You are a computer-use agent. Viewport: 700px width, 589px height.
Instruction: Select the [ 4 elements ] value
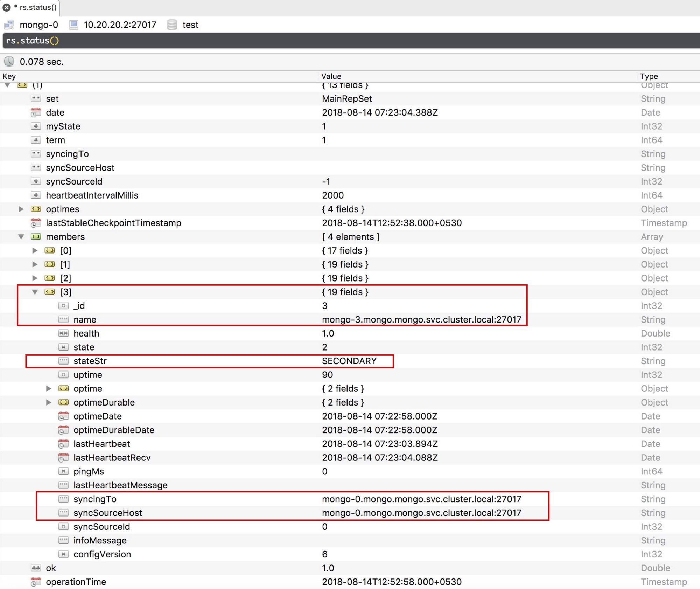pos(351,237)
